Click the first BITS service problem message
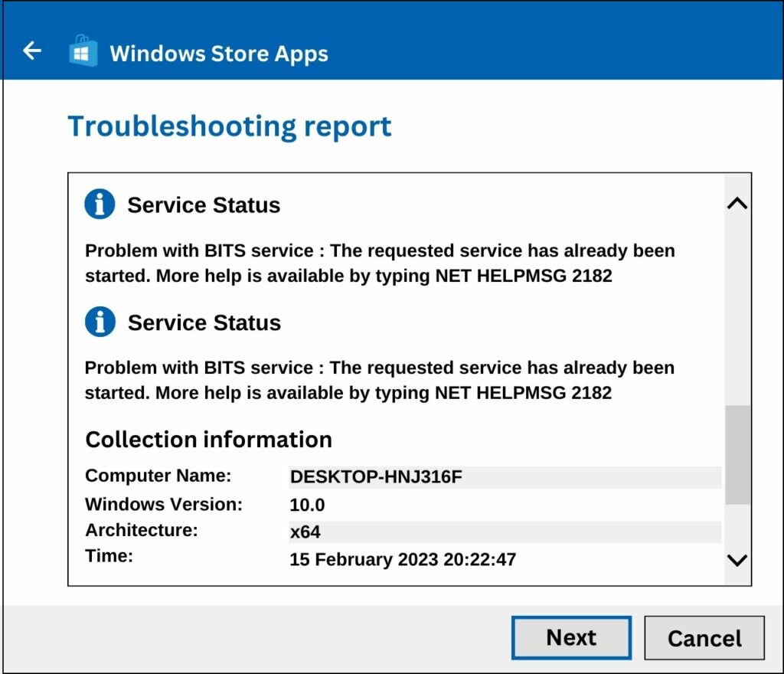784x674 pixels. tap(380, 263)
